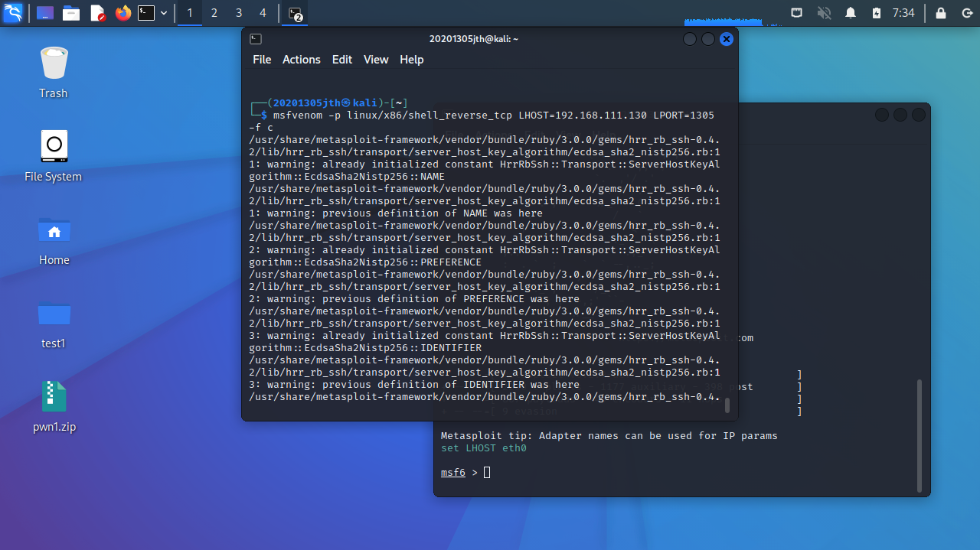Select the File System desktop icon

point(54,155)
